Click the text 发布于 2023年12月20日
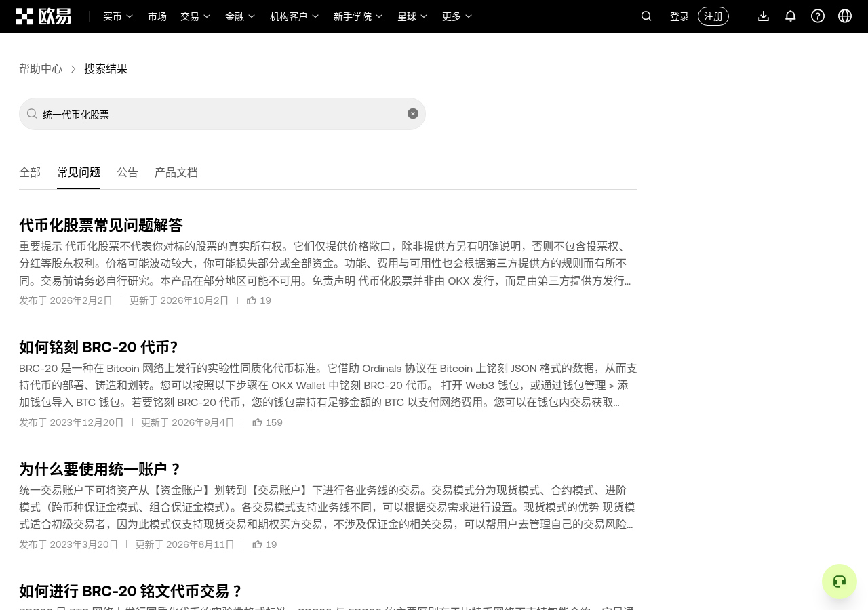Screen dimensions: 868x610 [72, 422]
